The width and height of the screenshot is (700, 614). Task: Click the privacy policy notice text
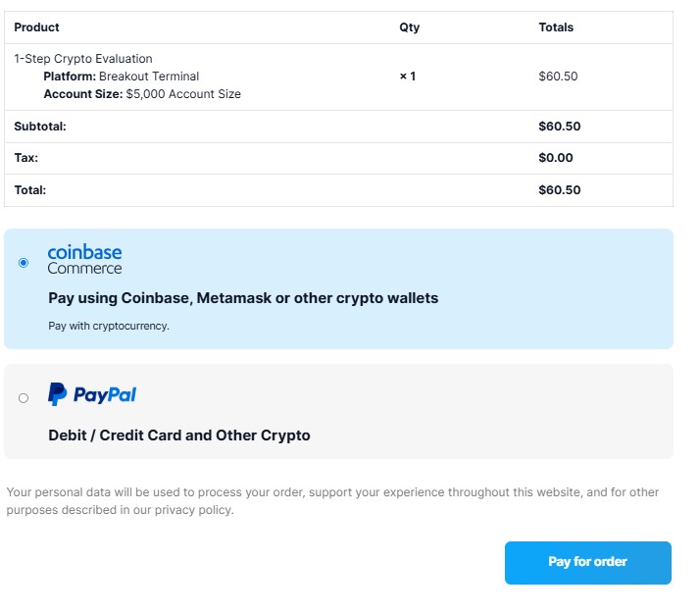tap(332, 500)
